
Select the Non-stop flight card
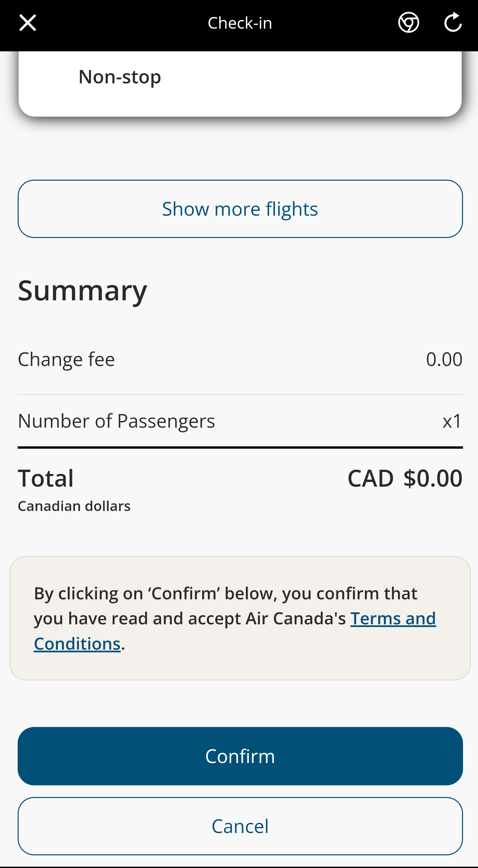coord(240,84)
